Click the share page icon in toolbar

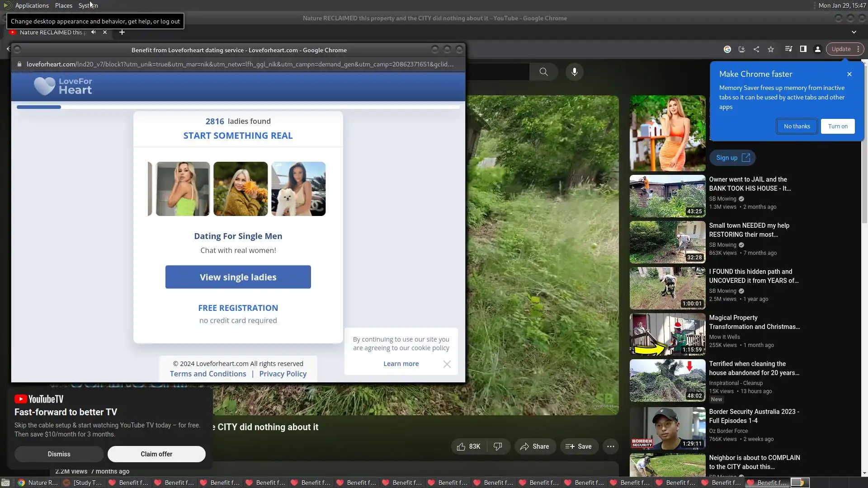pyautogui.click(x=756, y=49)
